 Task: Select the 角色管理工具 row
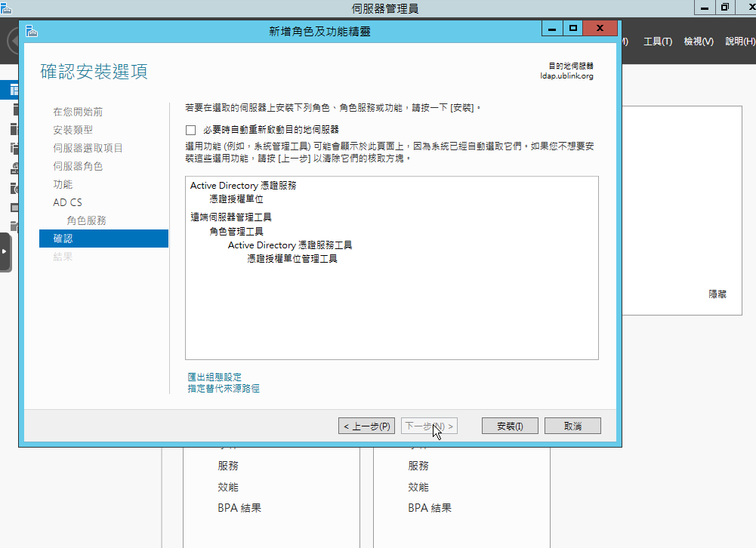click(236, 231)
